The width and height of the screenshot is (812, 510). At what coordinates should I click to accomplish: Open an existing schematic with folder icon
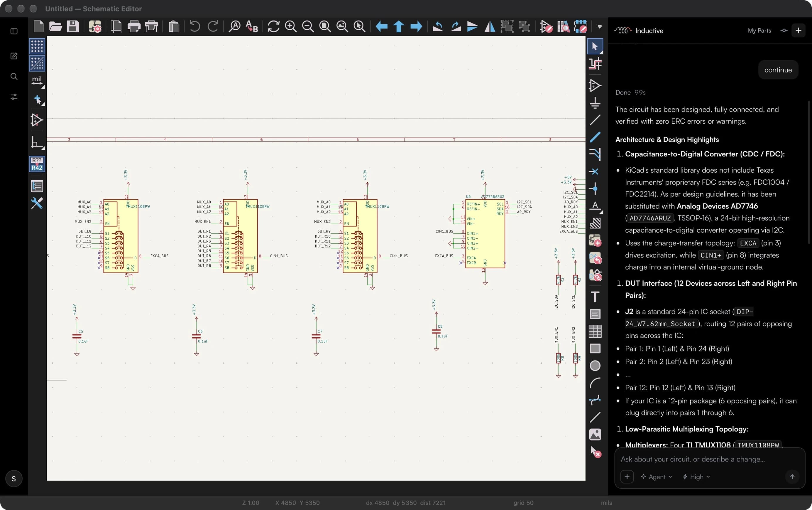(x=56, y=26)
